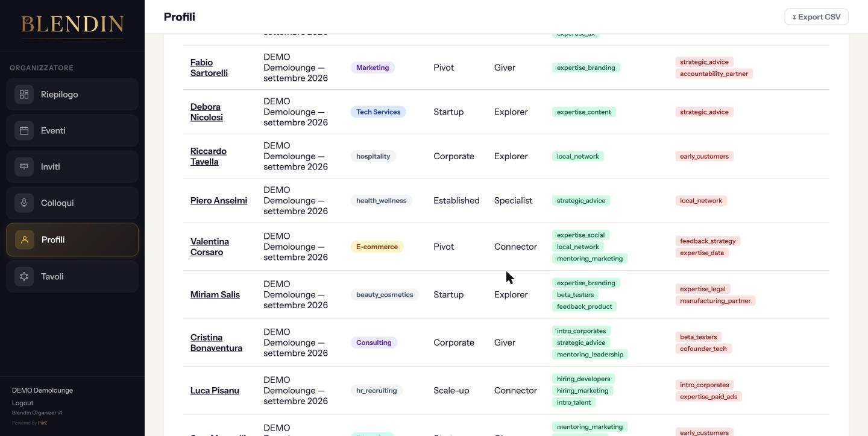Screen dimensions: 868x436
Task: Open Valentina Corsaro's profile link
Action: [x=210, y=247]
